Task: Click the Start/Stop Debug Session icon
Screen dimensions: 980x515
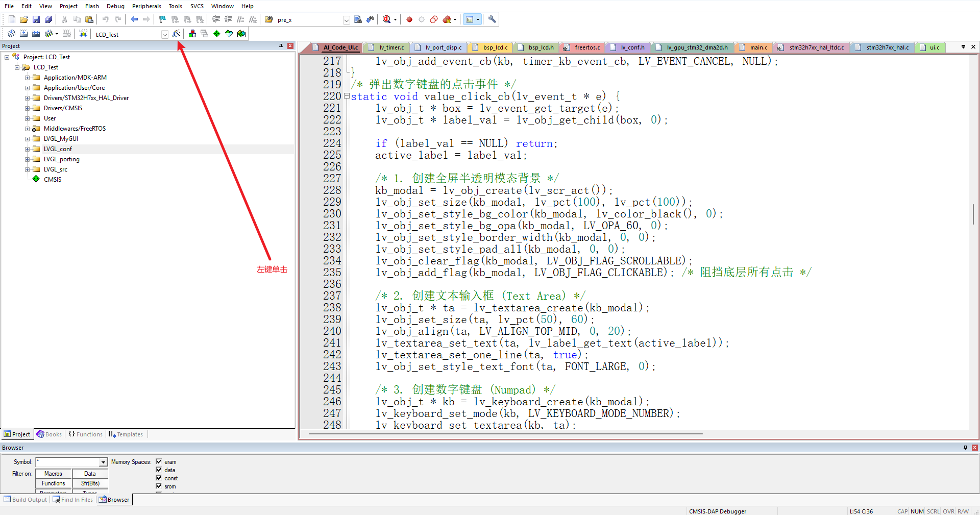Action: click(x=387, y=19)
